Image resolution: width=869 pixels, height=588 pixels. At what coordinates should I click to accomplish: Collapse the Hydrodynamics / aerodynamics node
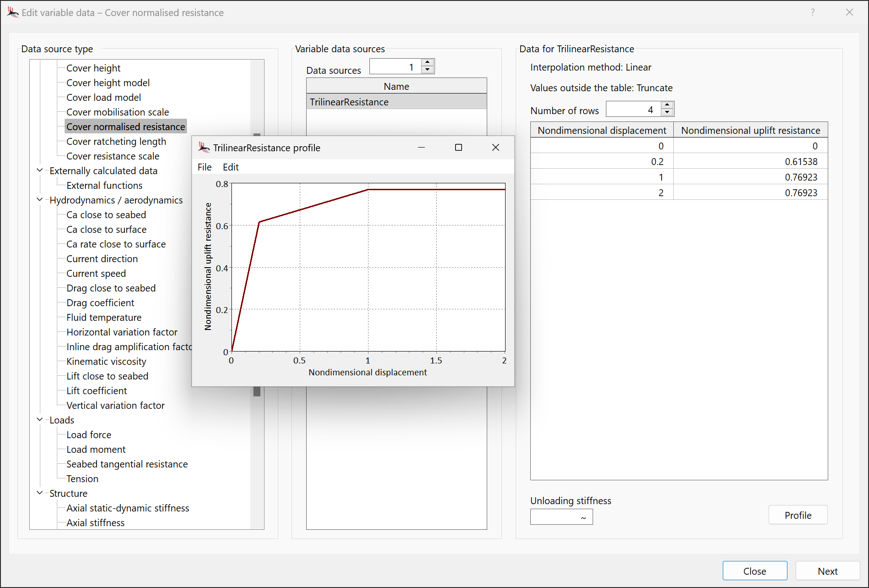coord(40,200)
